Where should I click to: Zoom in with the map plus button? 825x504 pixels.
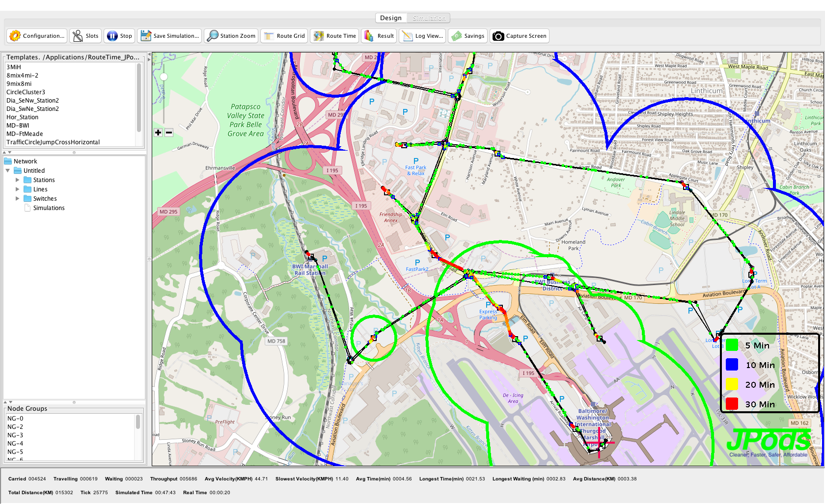pyautogui.click(x=158, y=133)
